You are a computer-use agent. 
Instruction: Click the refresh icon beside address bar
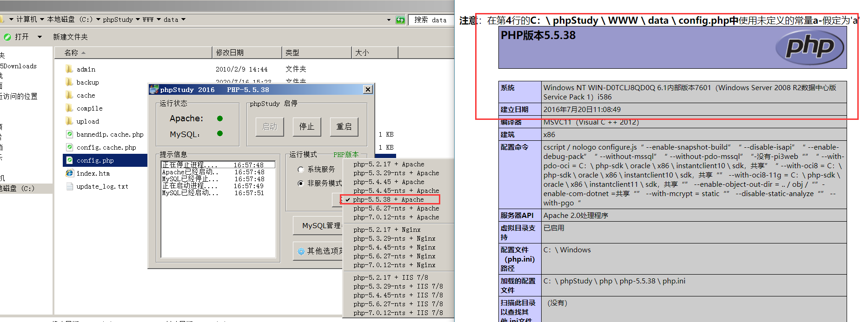(400, 20)
